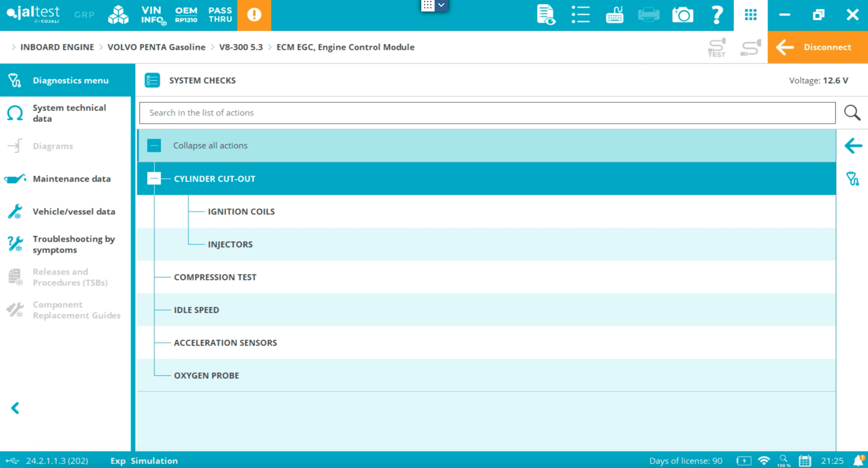Open the top center dropdown arrow

click(x=441, y=5)
